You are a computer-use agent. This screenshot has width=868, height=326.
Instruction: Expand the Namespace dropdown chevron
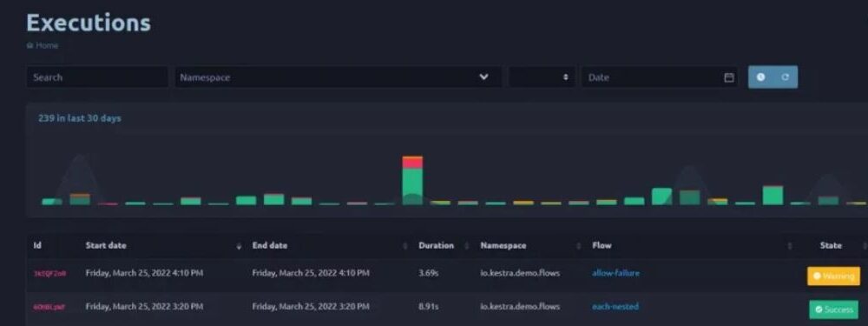click(x=483, y=77)
